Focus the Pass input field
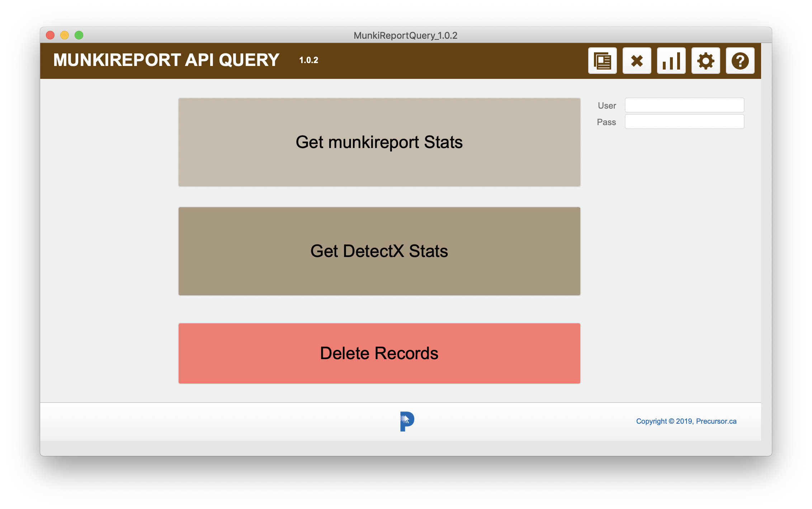The width and height of the screenshot is (812, 509). pyautogui.click(x=684, y=122)
